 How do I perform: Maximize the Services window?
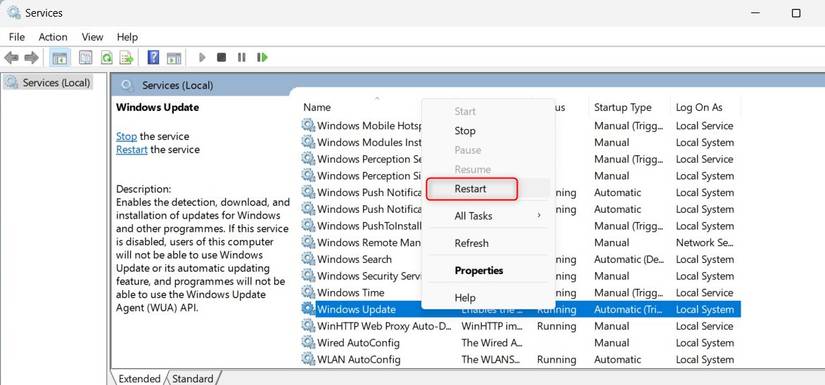796,13
